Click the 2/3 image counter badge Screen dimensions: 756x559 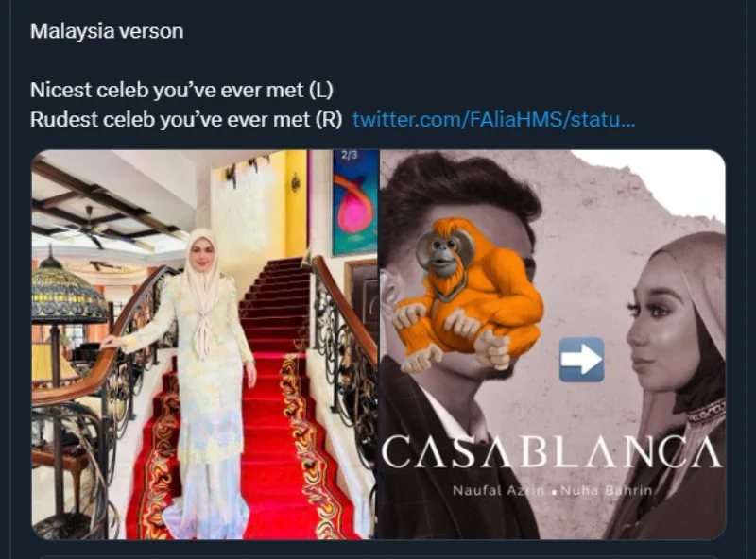click(349, 155)
